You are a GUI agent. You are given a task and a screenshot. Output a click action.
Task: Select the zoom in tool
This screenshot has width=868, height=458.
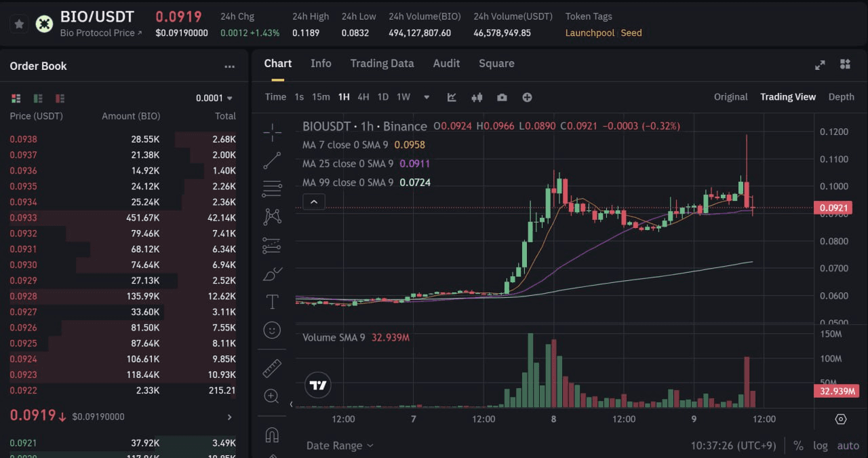pos(272,396)
